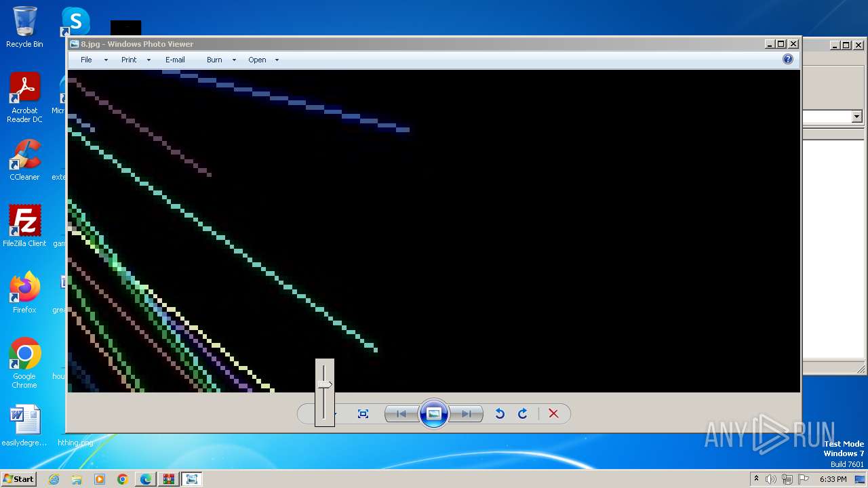Rotate the image clockwise
868x488 pixels.
pos(522,413)
